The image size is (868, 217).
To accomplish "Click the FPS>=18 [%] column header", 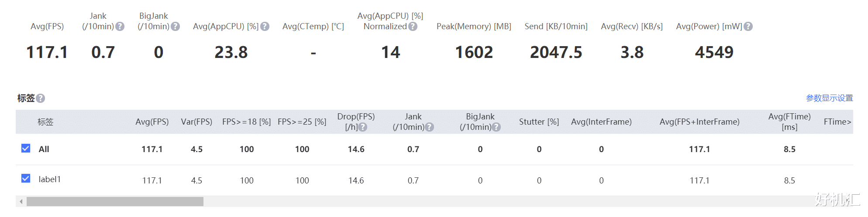I will (x=247, y=122).
